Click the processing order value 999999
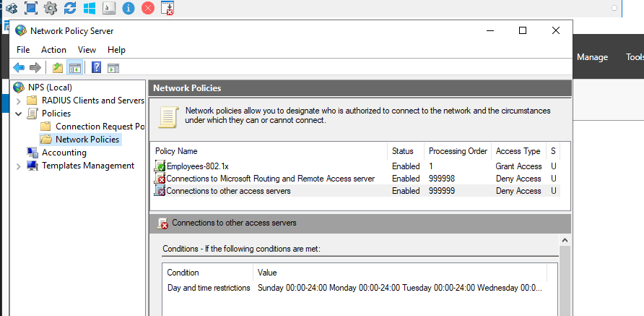Screen dimensions: 644x316 pos(442,191)
